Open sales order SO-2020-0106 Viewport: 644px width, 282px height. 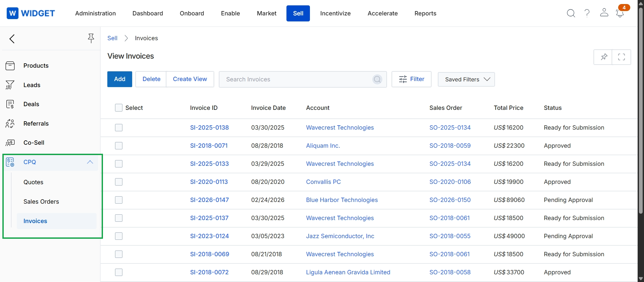450,182
